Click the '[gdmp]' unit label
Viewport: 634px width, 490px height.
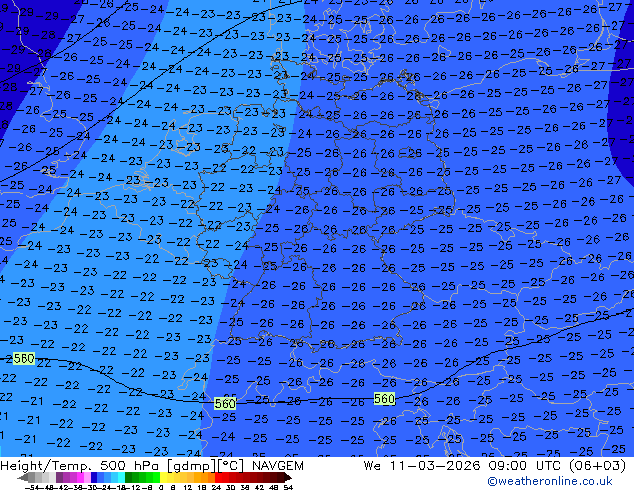click(192, 466)
